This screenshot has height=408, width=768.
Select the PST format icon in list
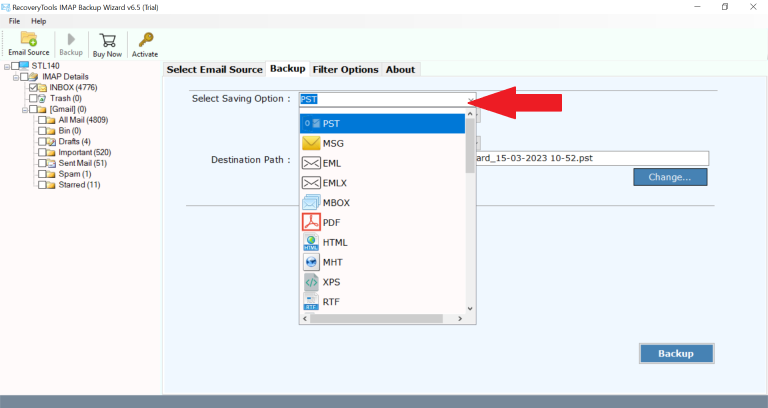click(311, 123)
